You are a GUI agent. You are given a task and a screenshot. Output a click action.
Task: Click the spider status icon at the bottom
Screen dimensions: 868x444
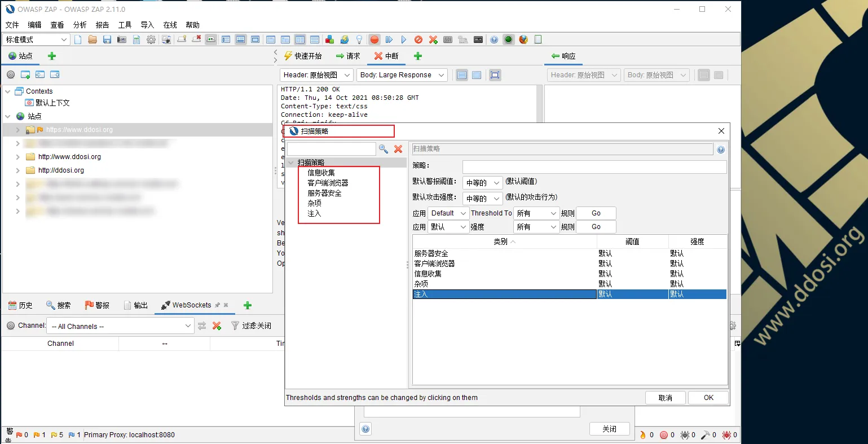point(685,435)
